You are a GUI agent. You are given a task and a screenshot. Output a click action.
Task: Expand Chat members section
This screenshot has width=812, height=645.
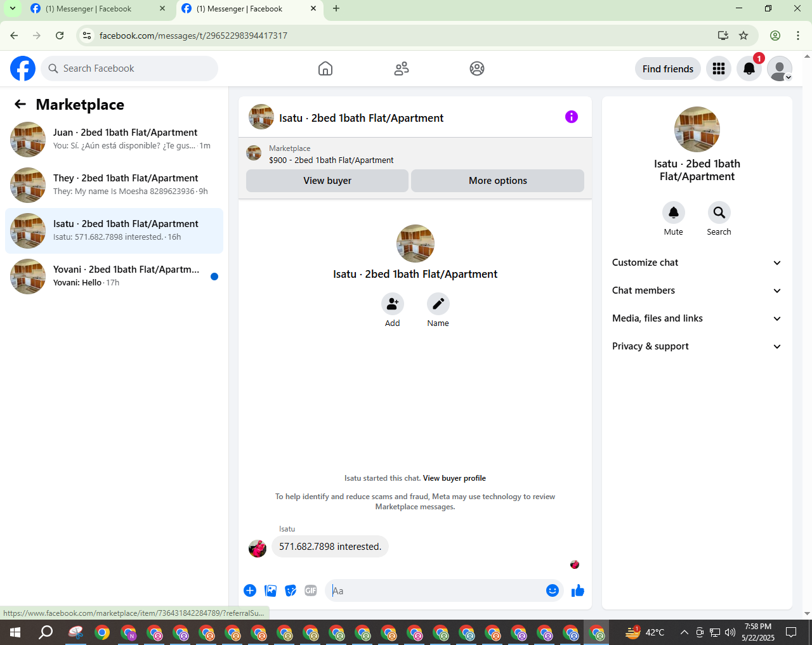[697, 290]
